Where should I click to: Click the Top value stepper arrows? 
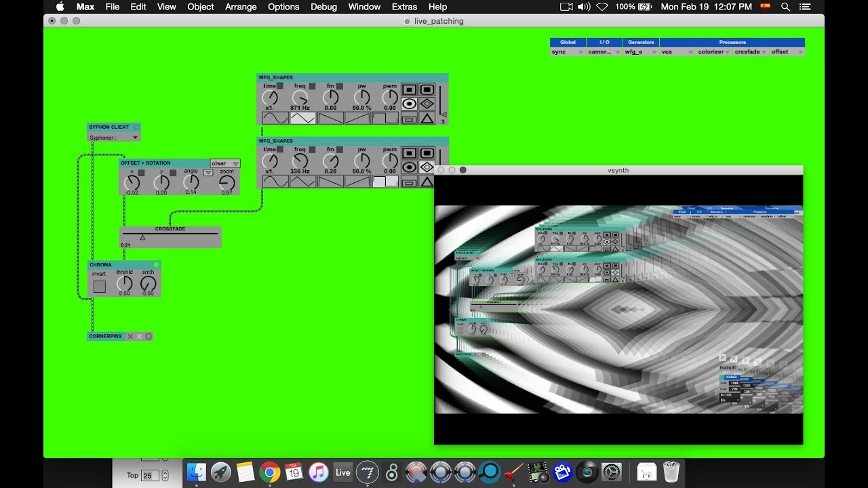[165, 476]
